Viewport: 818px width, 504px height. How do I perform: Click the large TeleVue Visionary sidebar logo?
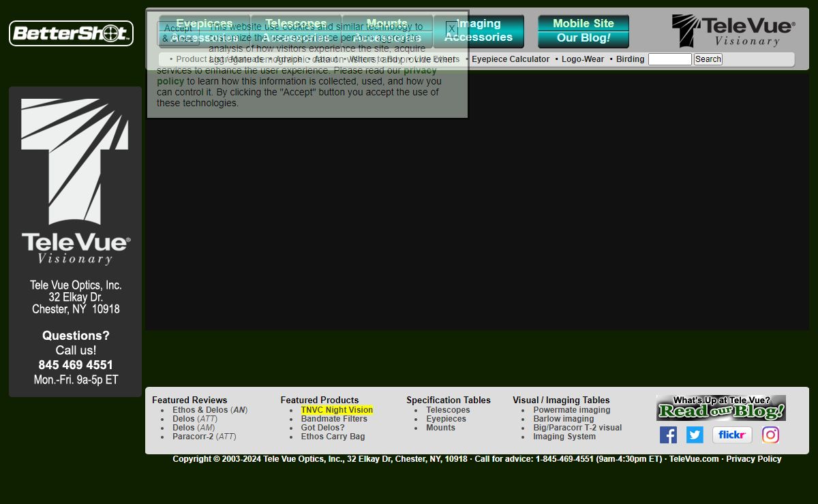(75, 181)
